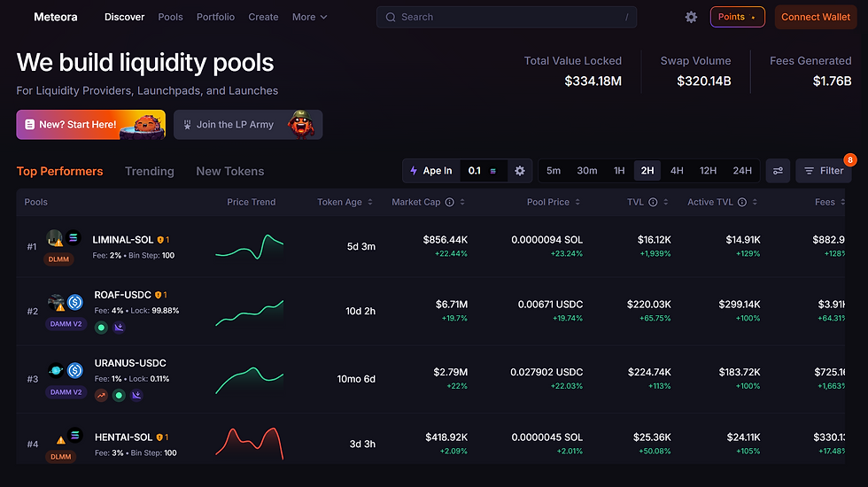Screen dimensions: 868x487
Task: Sort by Market Cap column arrows
Action: click(462, 203)
